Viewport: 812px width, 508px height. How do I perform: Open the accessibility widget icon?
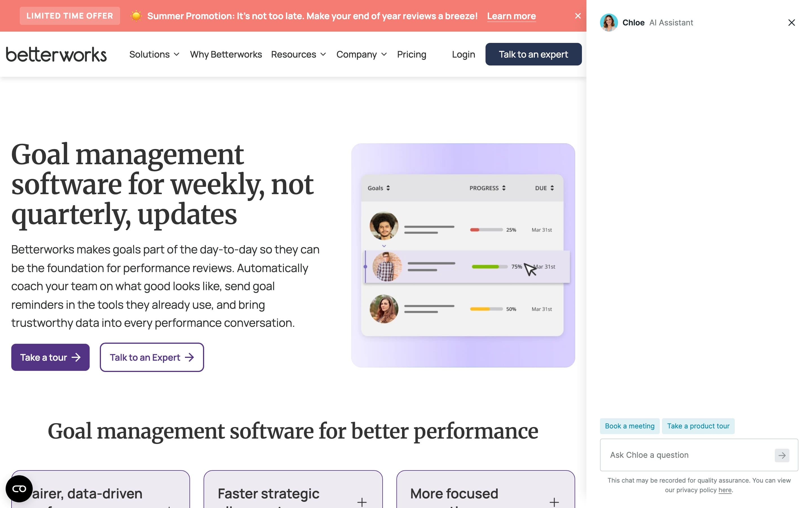pyautogui.click(x=19, y=489)
